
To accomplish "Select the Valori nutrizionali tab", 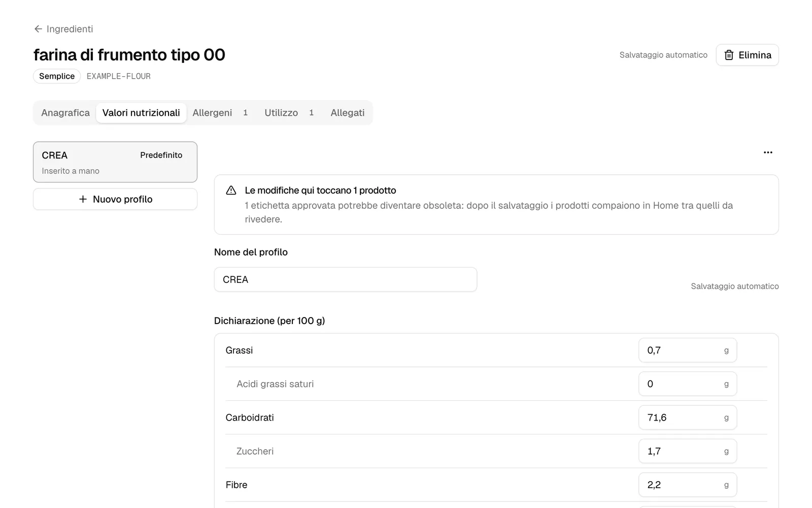I will click(x=141, y=113).
